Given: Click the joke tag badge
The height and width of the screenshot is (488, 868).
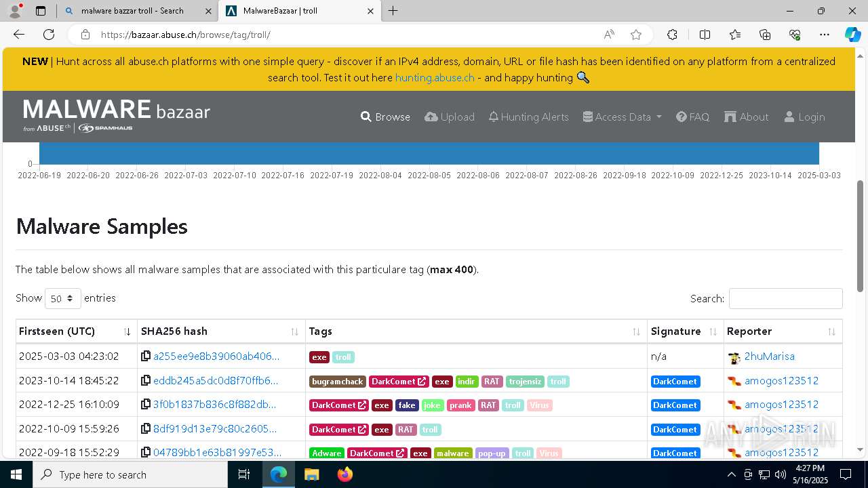Looking at the screenshot, I should 432,405.
